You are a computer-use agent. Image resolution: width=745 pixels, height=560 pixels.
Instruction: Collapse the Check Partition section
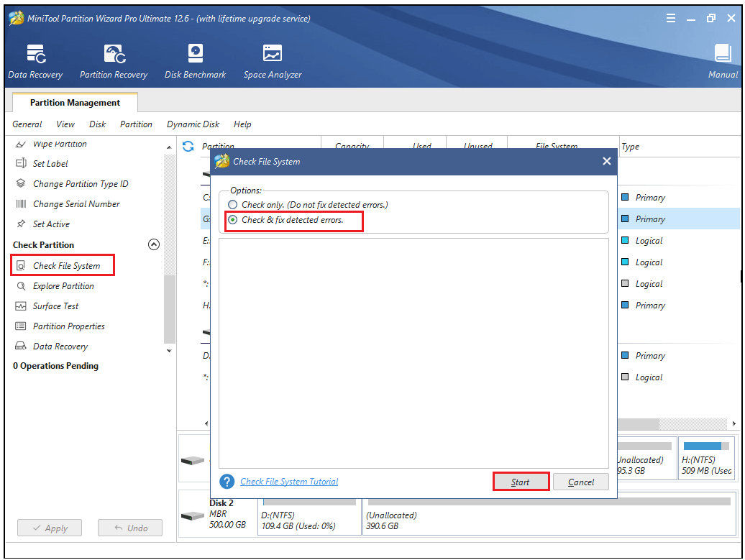[154, 244]
